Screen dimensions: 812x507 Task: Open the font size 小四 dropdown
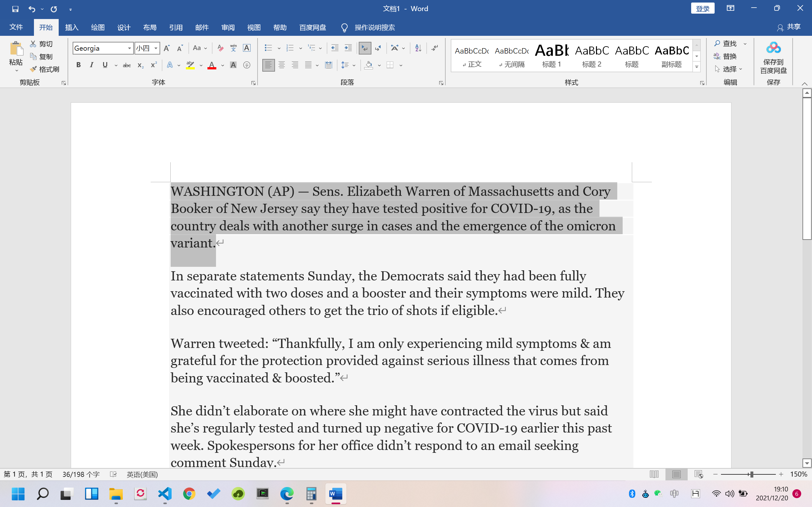click(x=156, y=48)
